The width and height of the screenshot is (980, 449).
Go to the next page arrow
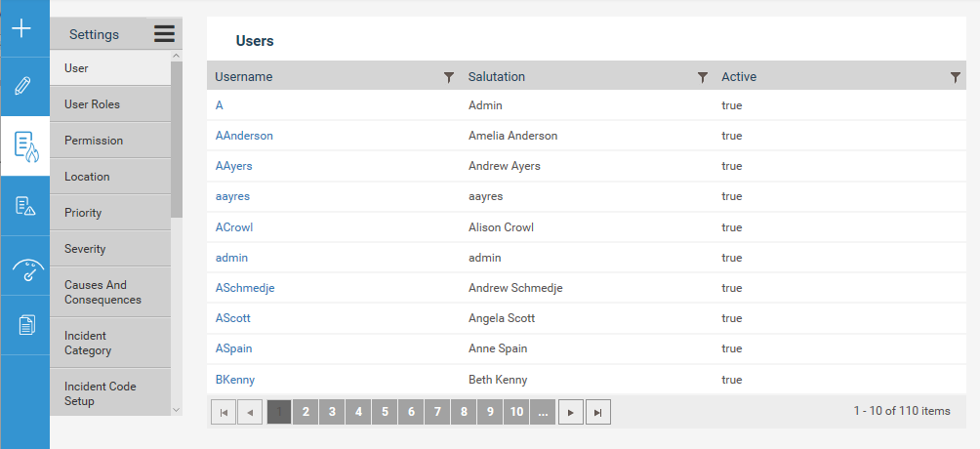coord(571,412)
